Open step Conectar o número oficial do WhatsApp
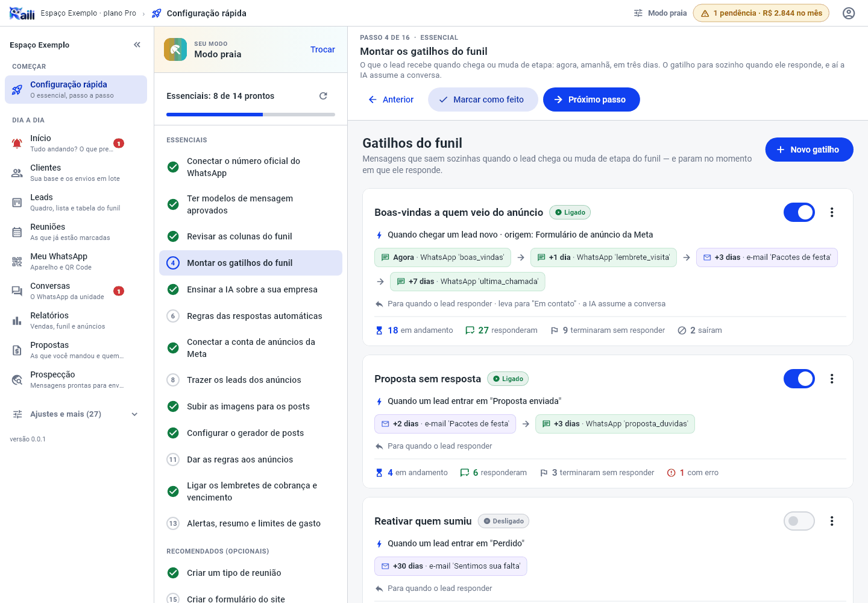Viewport: 868px width, 603px height. point(251,167)
